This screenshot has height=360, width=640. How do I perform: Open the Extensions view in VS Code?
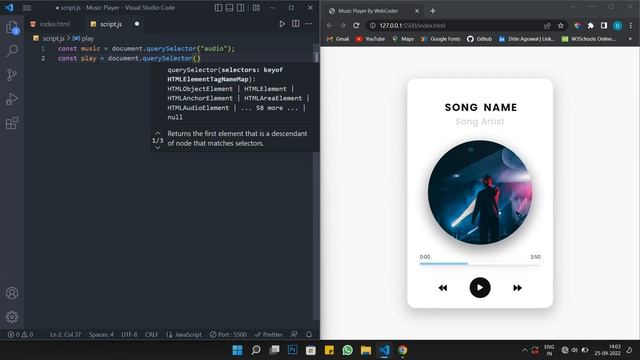(12, 123)
